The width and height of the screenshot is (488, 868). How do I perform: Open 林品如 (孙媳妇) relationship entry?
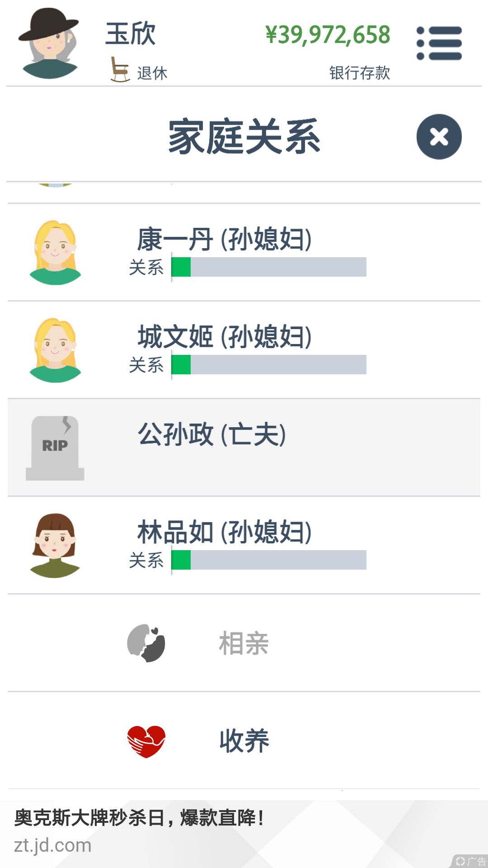tap(244, 545)
